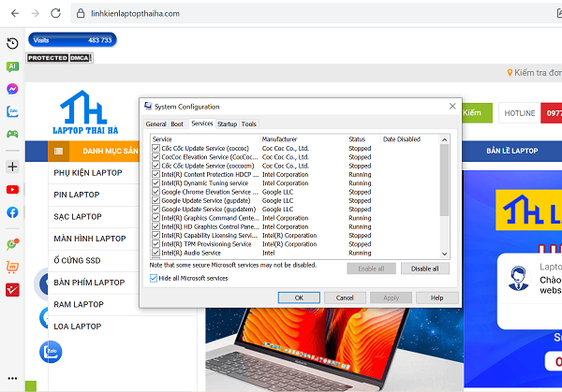The width and height of the screenshot is (562, 392).
Task: Toggle the Hide all Microsoft services checkbox
Action: coord(154,278)
